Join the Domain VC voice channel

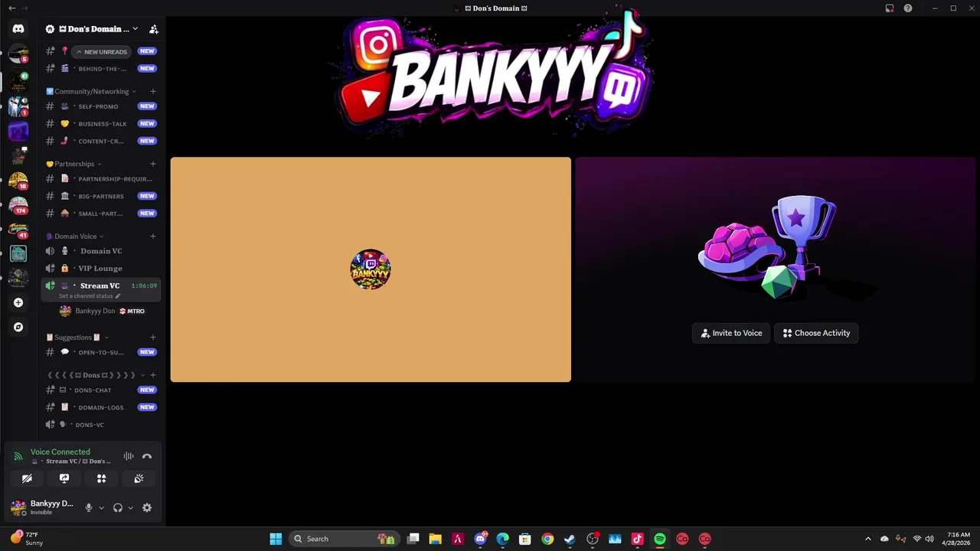[100, 251]
